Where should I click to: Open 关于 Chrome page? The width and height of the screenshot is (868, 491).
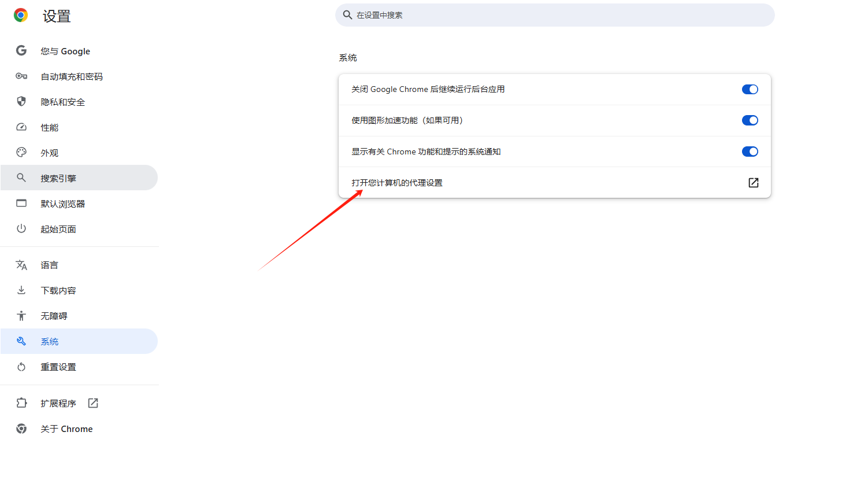click(x=79, y=429)
